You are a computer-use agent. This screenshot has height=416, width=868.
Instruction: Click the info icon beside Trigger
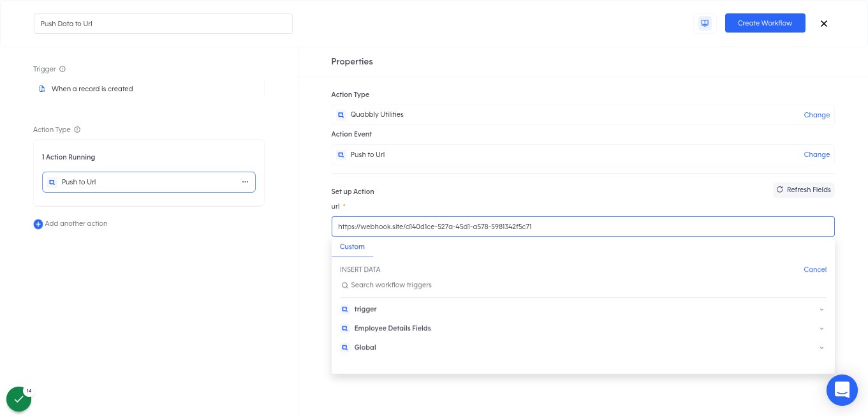[x=63, y=69]
